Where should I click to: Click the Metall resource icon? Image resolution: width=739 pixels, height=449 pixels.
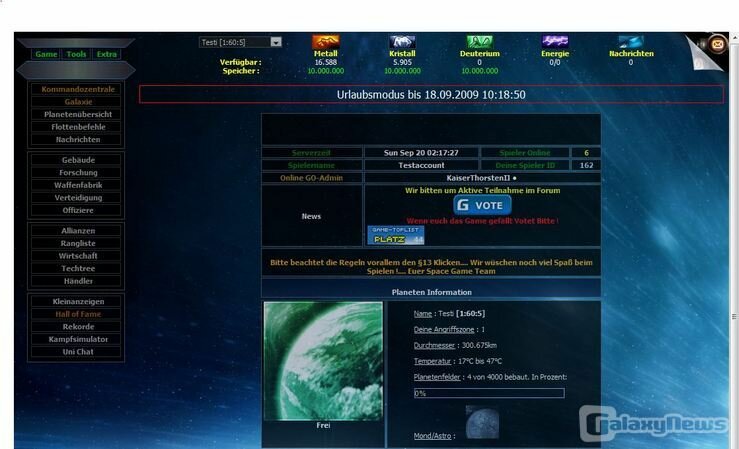click(x=326, y=41)
